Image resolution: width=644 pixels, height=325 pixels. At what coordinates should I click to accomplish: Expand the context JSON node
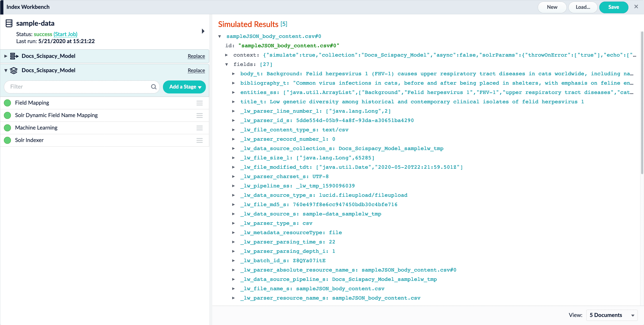pyautogui.click(x=227, y=55)
